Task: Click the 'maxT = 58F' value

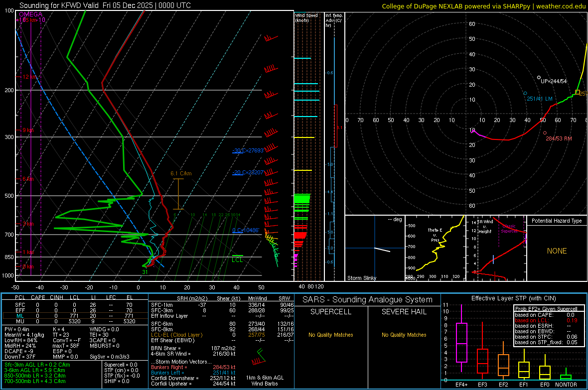Action: coord(66,345)
